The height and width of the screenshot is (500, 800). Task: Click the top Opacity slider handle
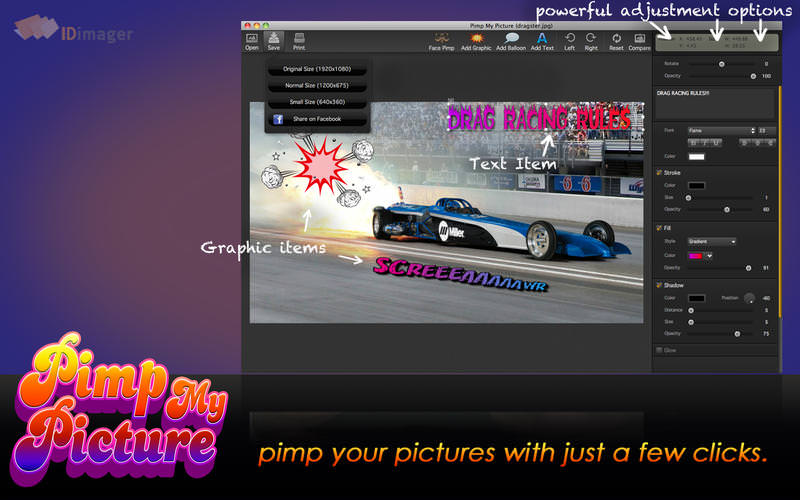753,76
